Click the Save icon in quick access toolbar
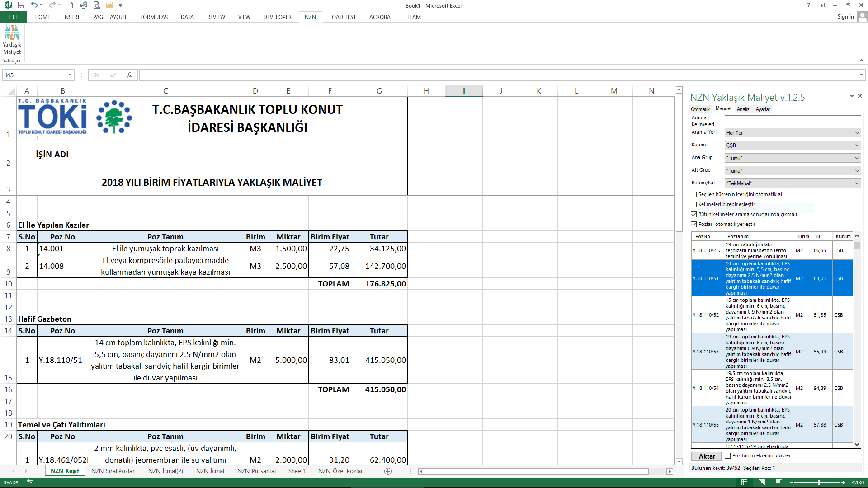This screenshot has height=488, width=868. click(21, 5)
